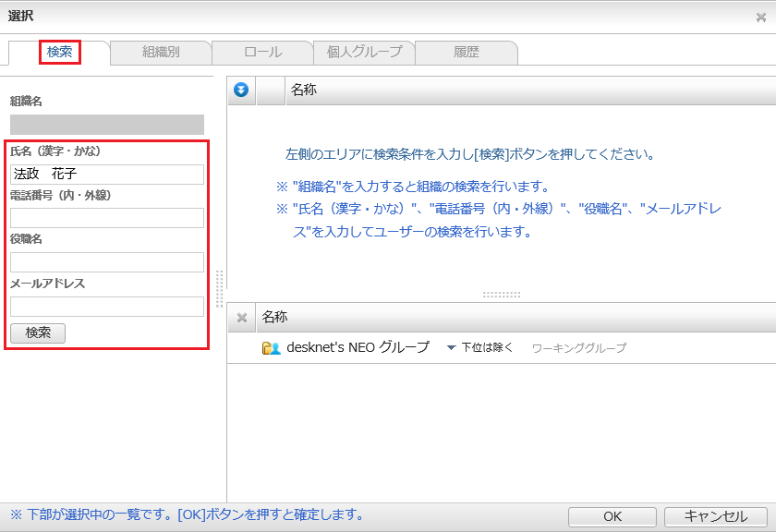The width and height of the screenshot is (776, 532).
Task: Open the 履歴 tab
Action: (x=467, y=52)
